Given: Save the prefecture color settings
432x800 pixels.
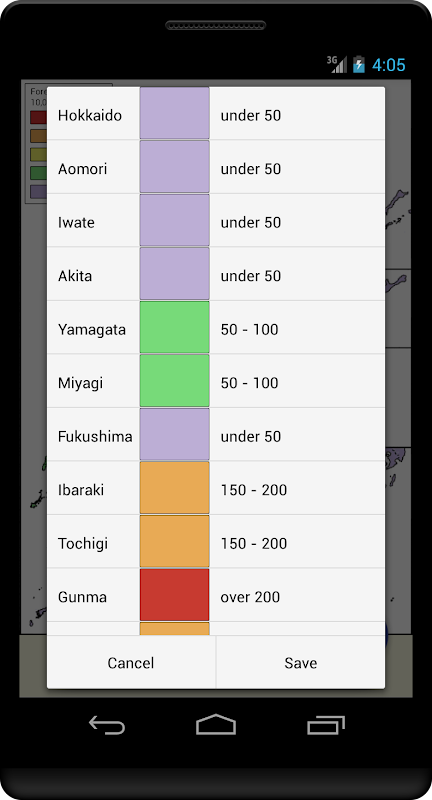Looking at the screenshot, I should pyautogui.click(x=301, y=662).
